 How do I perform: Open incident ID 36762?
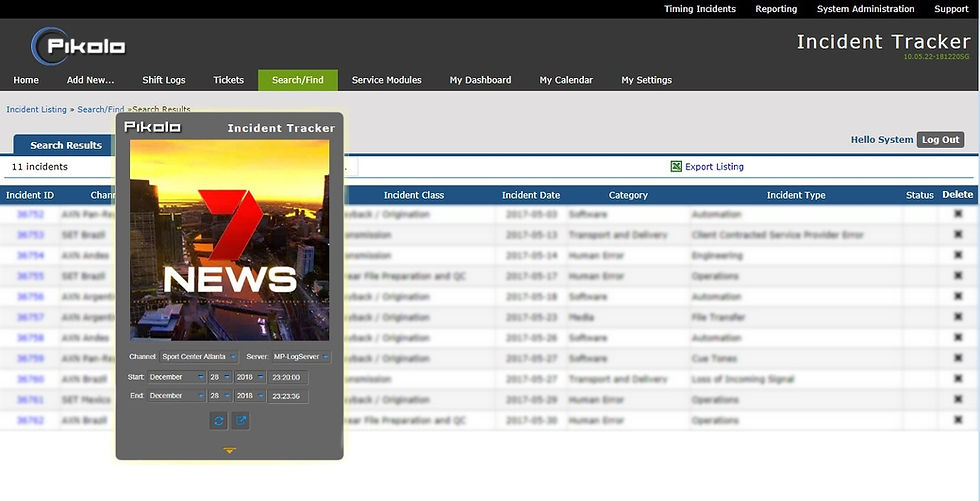[30, 420]
